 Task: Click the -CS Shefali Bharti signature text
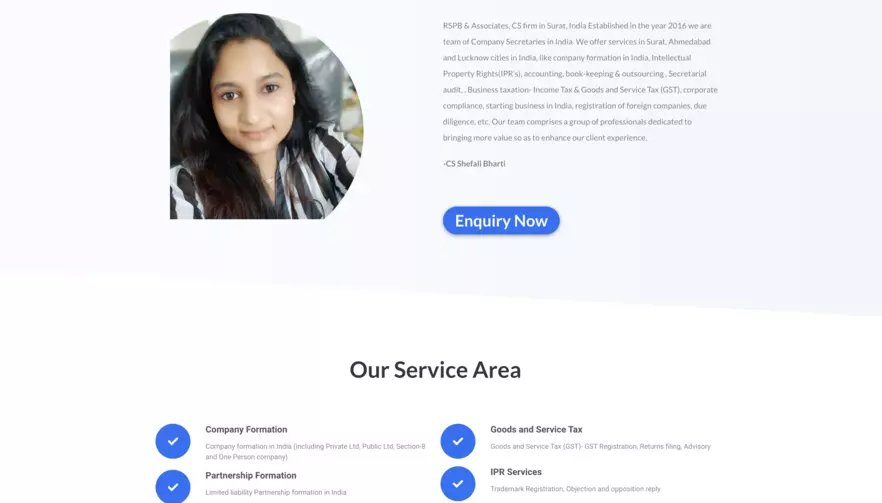pyautogui.click(x=474, y=164)
